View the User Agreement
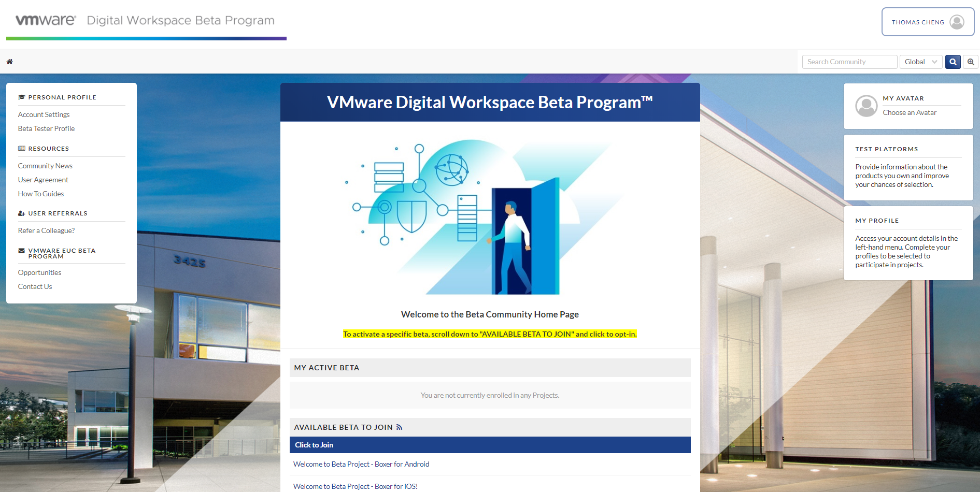980x492 pixels. point(43,180)
